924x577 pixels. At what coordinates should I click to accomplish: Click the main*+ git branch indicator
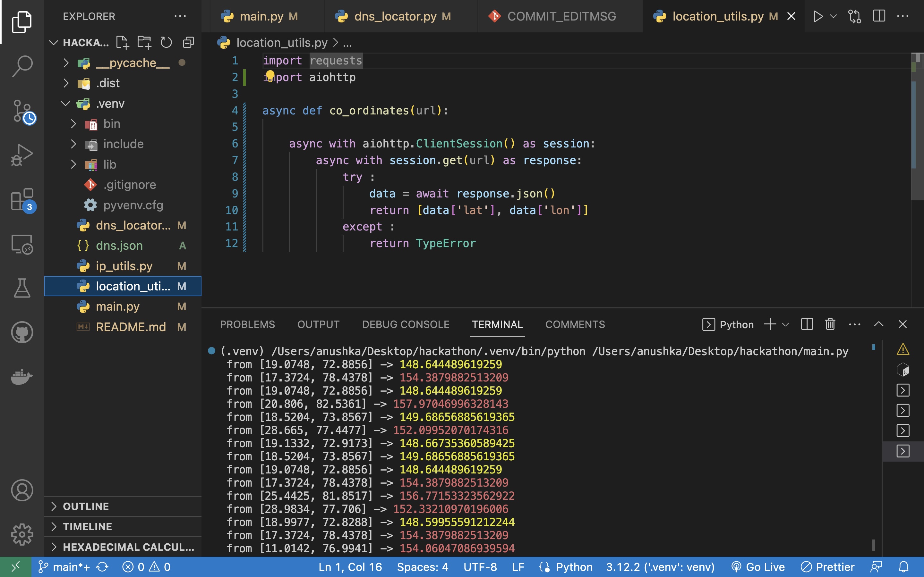coord(64,567)
